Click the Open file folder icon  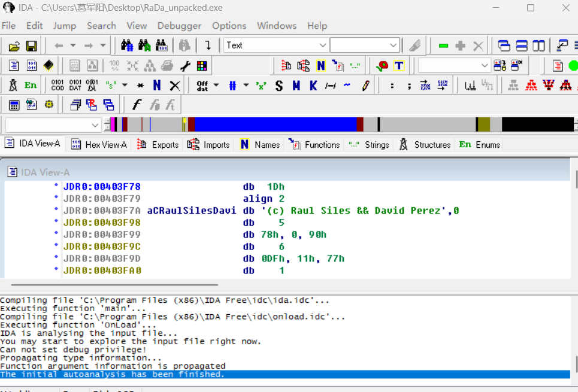point(14,45)
